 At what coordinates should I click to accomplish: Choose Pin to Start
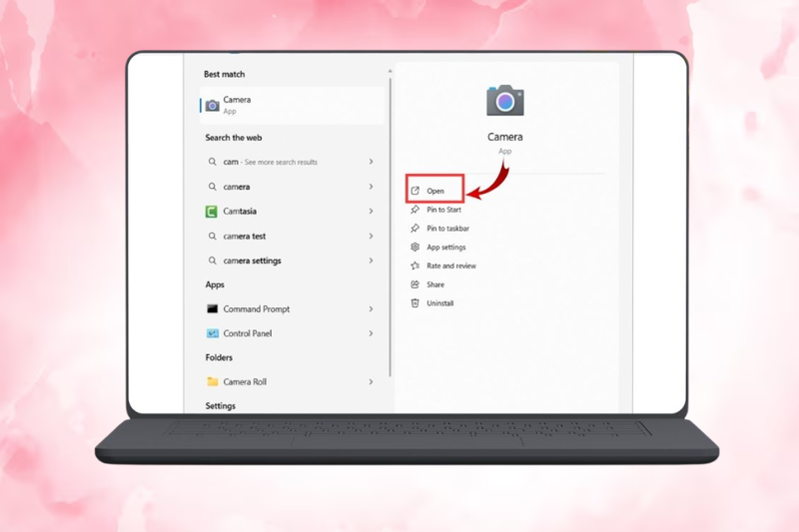443,210
